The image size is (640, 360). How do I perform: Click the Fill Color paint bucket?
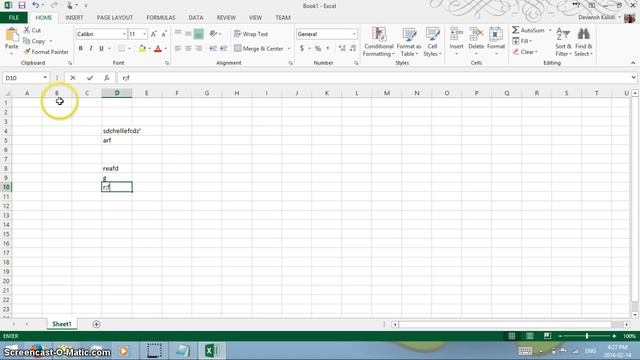(x=142, y=49)
